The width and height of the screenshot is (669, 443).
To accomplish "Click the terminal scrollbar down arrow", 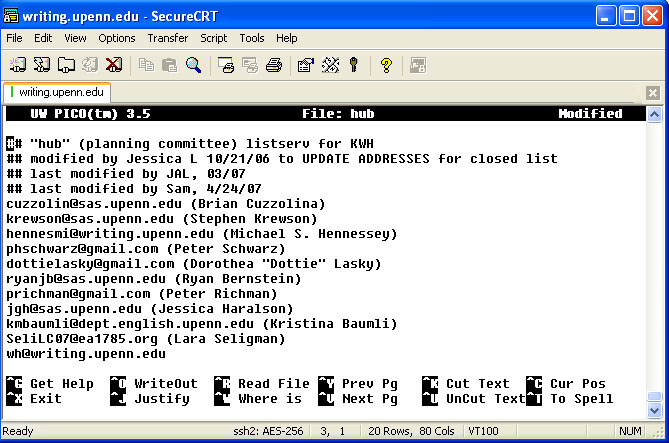I will tap(654, 411).
